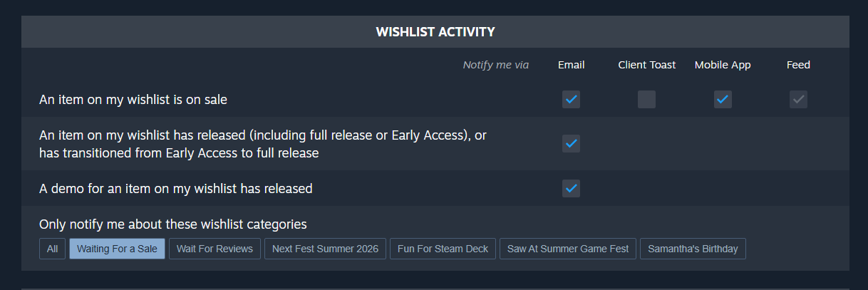
Task: Choose the Wait For Reviews category
Action: click(x=215, y=249)
